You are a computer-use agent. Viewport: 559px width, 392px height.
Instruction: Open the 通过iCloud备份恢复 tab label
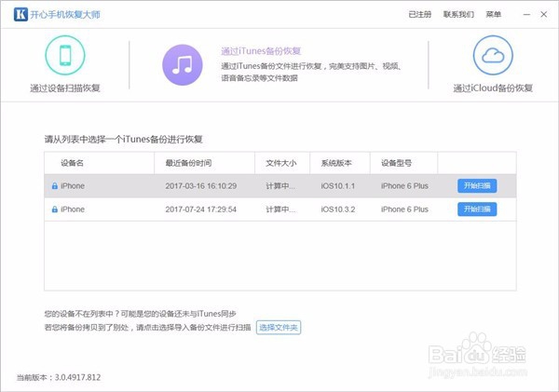click(x=493, y=88)
